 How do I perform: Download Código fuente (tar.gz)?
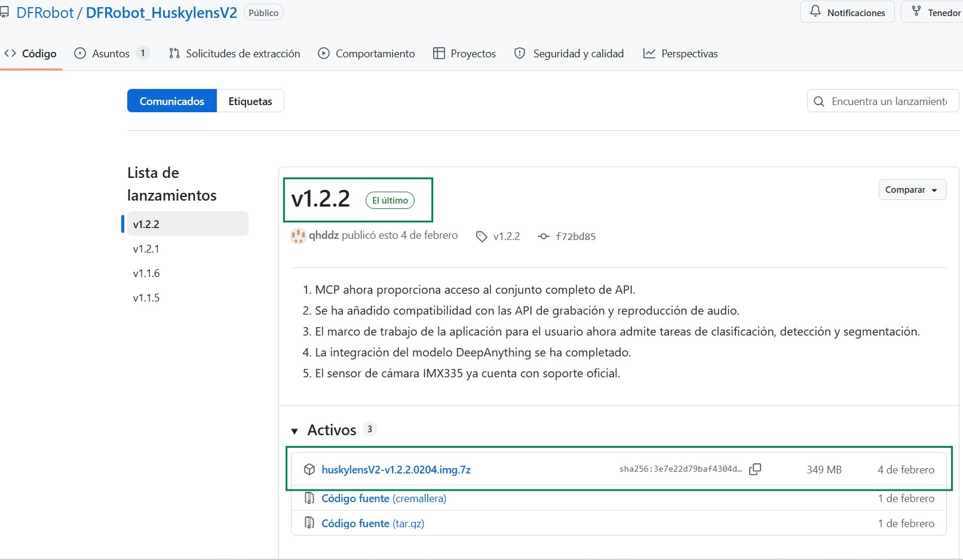point(373,524)
